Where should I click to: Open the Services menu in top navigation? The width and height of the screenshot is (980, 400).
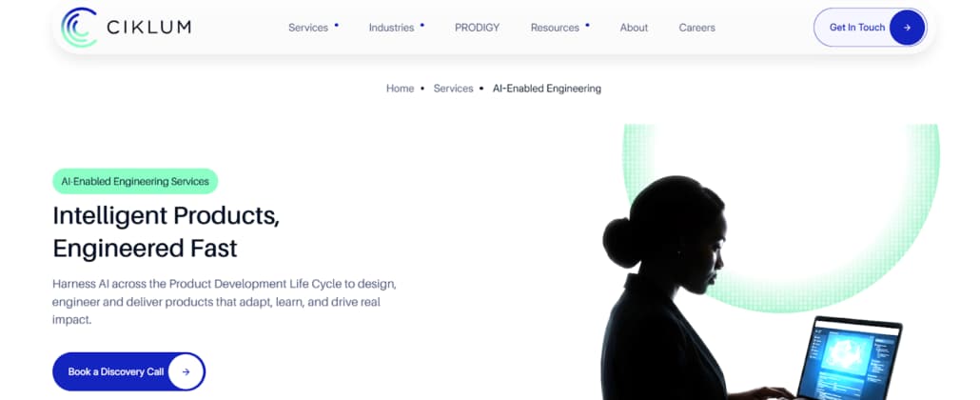pos(307,28)
